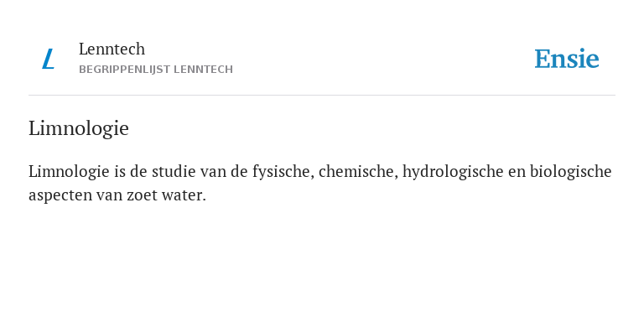Open the Lenntech author name link

[112, 49]
